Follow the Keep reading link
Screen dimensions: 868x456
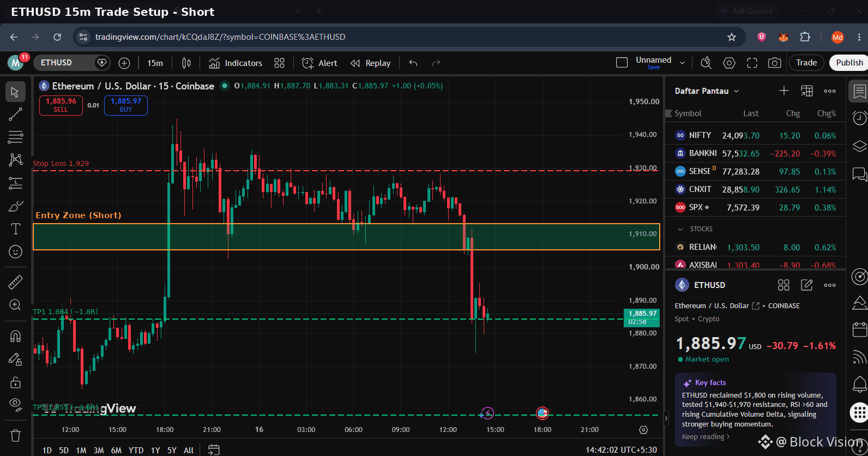tap(706, 436)
